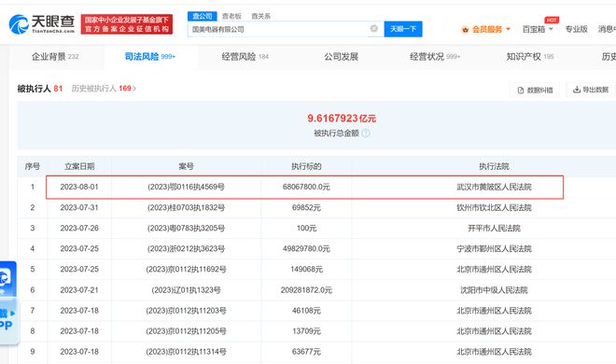Click case number (2023)鄂0116执4569号
This screenshot has width=616, height=364.
[x=186, y=187]
